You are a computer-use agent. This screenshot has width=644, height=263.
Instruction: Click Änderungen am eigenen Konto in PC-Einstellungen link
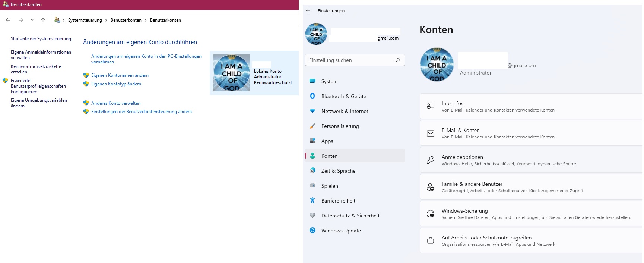146,59
